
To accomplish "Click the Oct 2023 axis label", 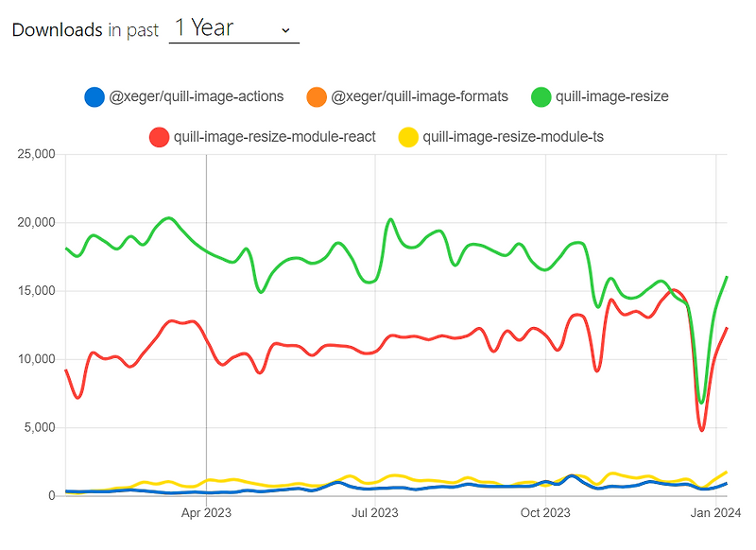I will click(545, 513).
